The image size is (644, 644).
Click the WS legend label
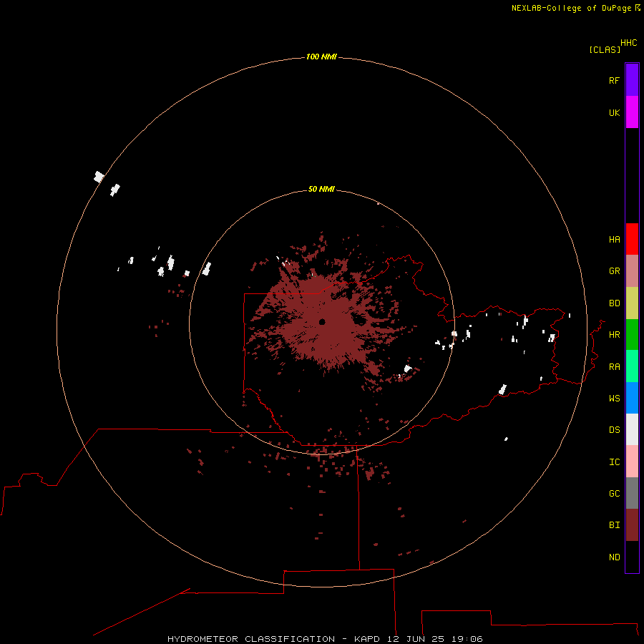coord(614,398)
